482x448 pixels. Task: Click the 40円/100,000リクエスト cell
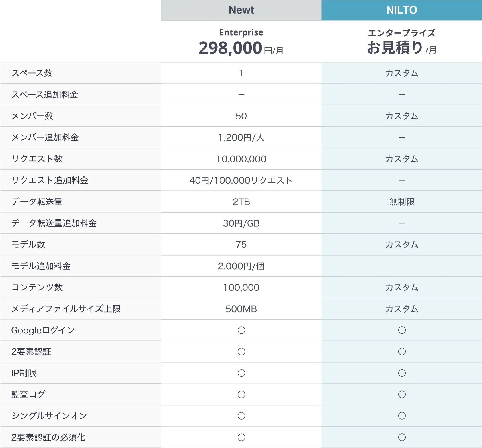pyautogui.click(x=241, y=180)
